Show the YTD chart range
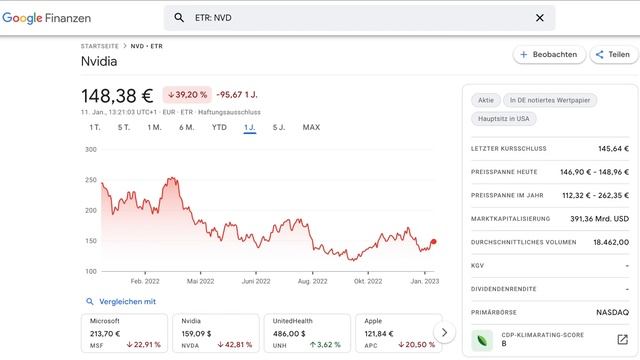The image size is (640, 360). [x=219, y=127]
